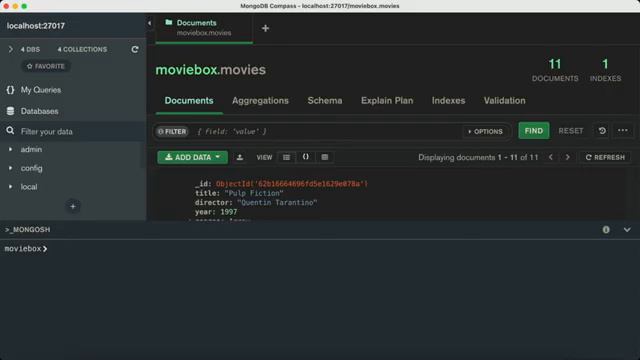Open My Queries

click(x=41, y=90)
